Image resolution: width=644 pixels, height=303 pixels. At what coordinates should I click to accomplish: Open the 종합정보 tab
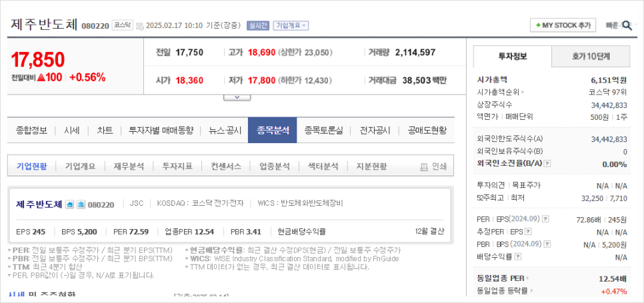pyautogui.click(x=31, y=131)
